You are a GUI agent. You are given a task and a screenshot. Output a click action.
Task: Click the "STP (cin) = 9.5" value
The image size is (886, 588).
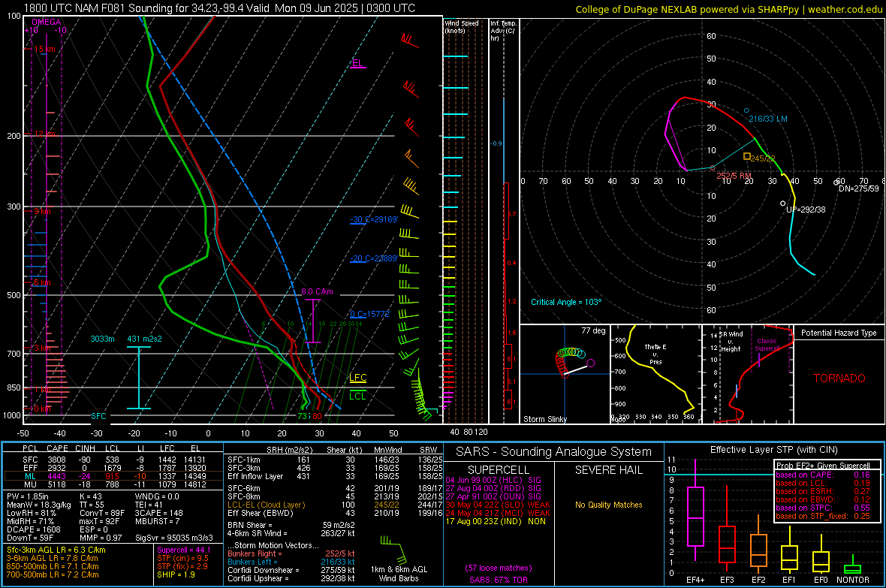[182, 558]
